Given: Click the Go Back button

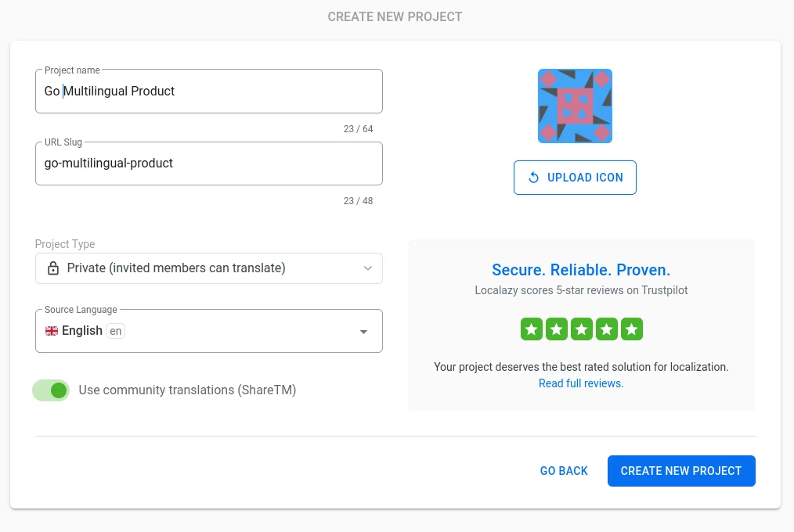Looking at the screenshot, I should tap(564, 471).
